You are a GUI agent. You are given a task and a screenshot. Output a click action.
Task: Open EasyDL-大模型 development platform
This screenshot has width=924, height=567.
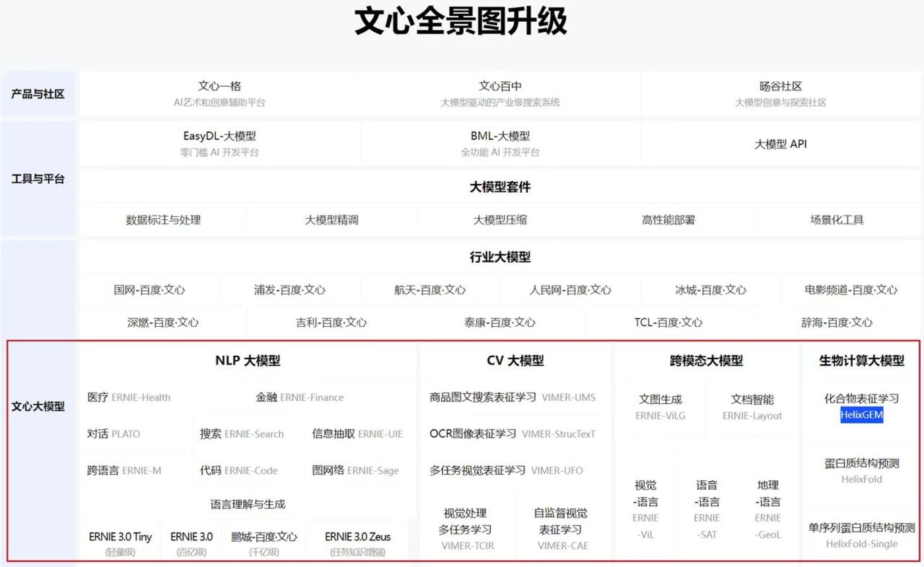coord(219,137)
